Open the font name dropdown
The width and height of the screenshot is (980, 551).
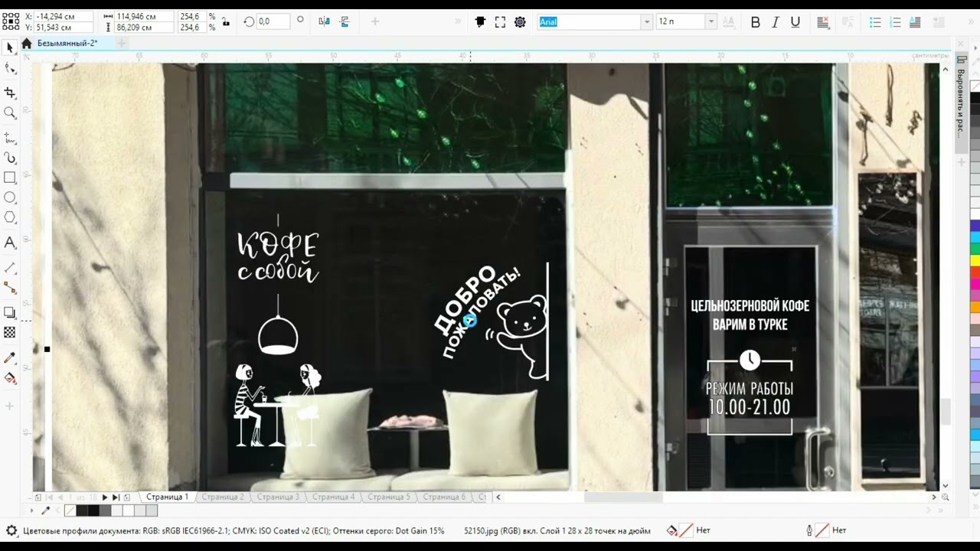pos(647,22)
